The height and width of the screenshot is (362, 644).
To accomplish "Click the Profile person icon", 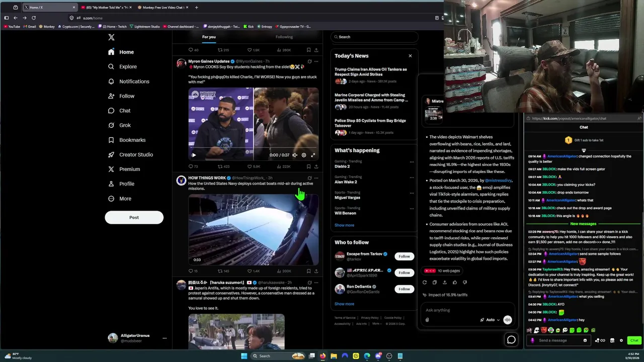I will tap(111, 184).
